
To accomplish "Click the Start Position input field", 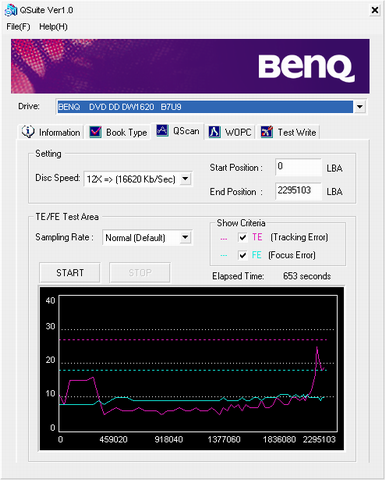I will (x=298, y=166).
